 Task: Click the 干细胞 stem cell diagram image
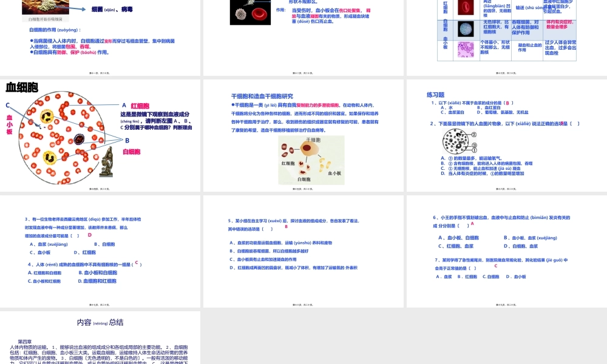311,159
